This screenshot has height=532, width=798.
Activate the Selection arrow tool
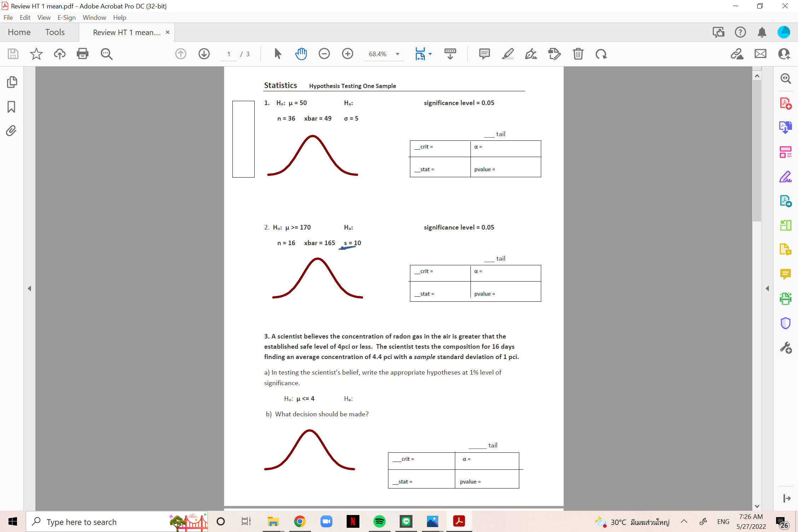[x=278, y=54]
